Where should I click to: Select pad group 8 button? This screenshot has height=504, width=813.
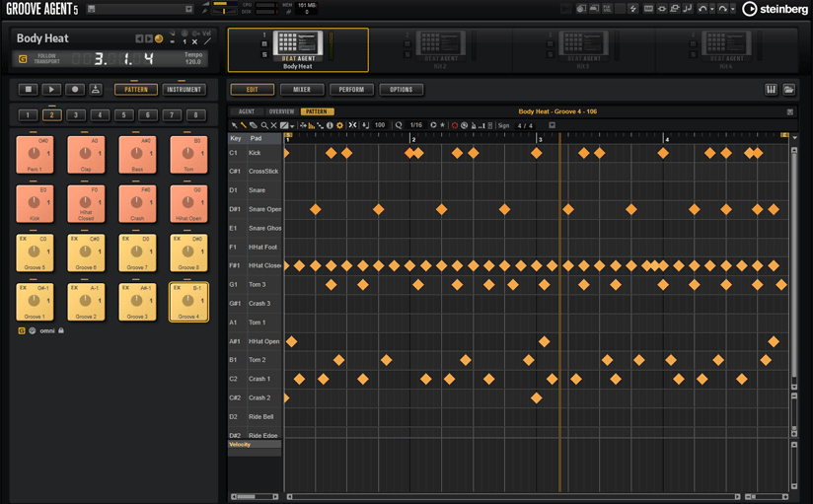coord(196,115)
